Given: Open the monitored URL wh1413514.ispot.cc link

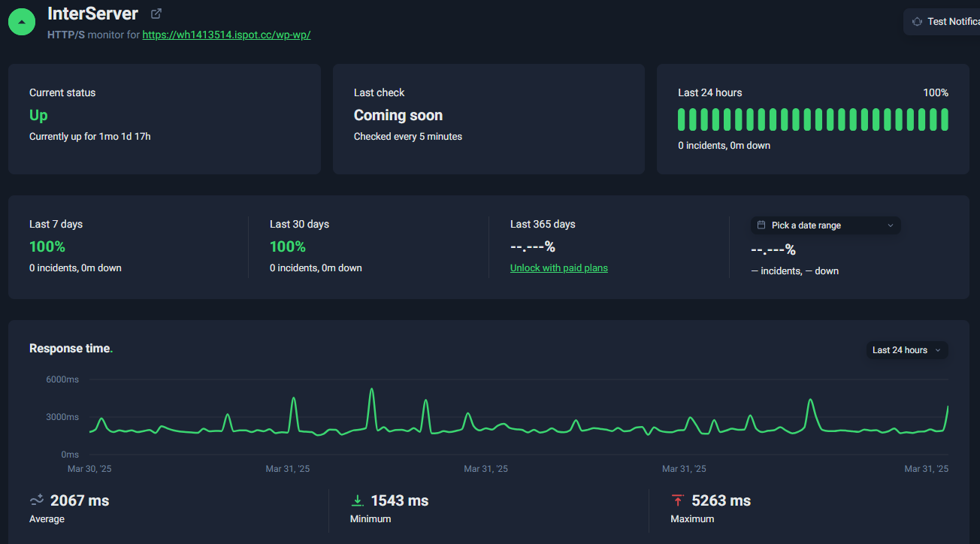Looking at the screenshot, I should click(226, 35).
